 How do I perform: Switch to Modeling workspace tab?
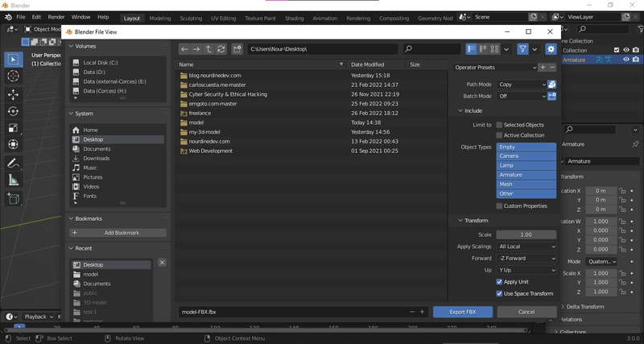click(160, 19)
